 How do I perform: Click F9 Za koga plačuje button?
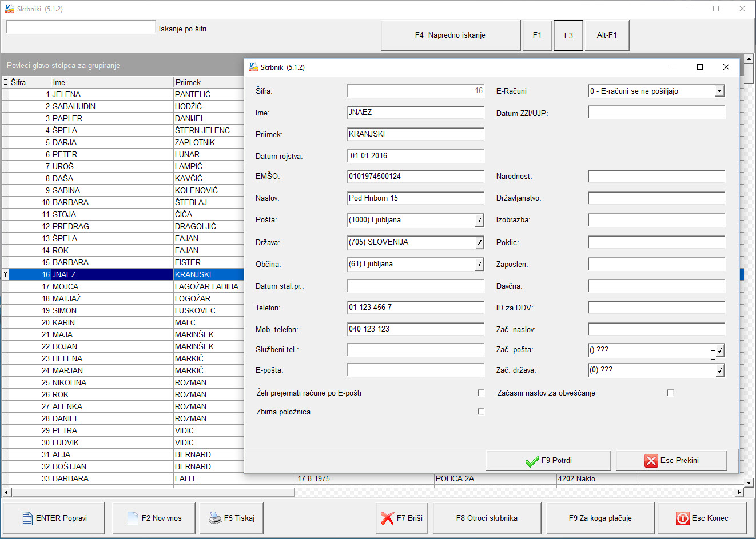point(600,518)
